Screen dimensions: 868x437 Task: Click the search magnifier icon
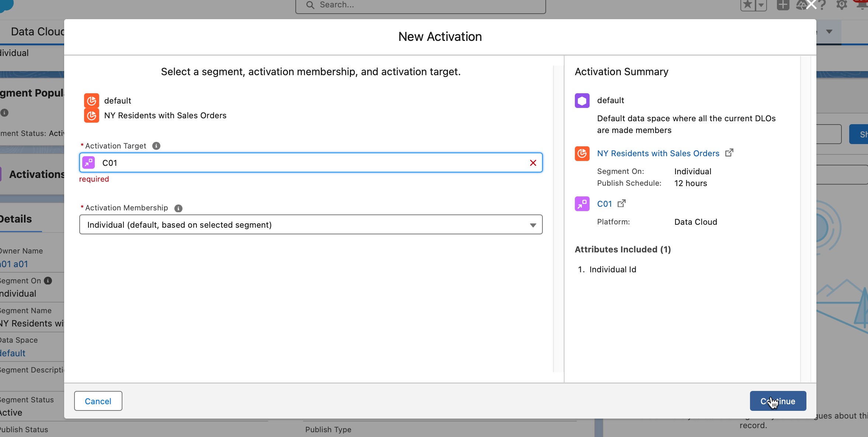tap(310, 5)
